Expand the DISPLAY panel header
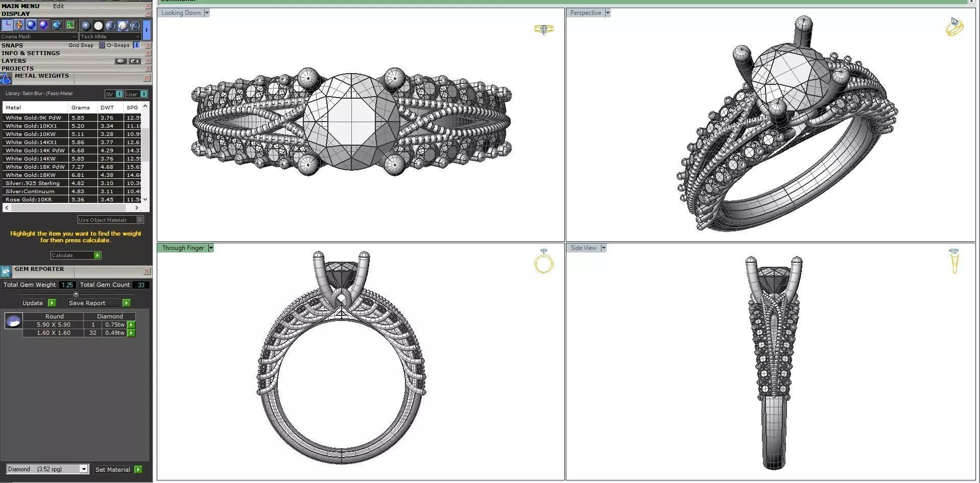 15,14
